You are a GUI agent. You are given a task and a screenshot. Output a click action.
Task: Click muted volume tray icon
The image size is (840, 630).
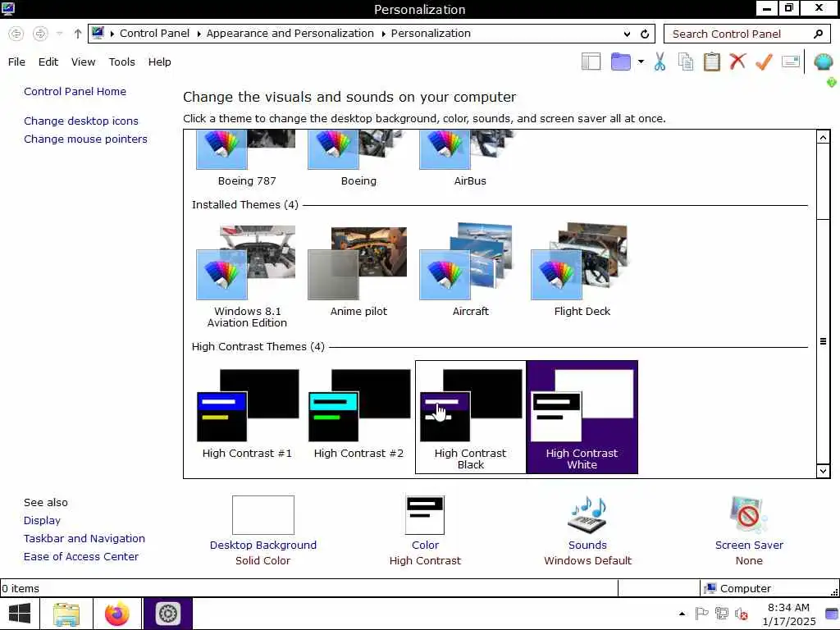click(x=742, y=614)
